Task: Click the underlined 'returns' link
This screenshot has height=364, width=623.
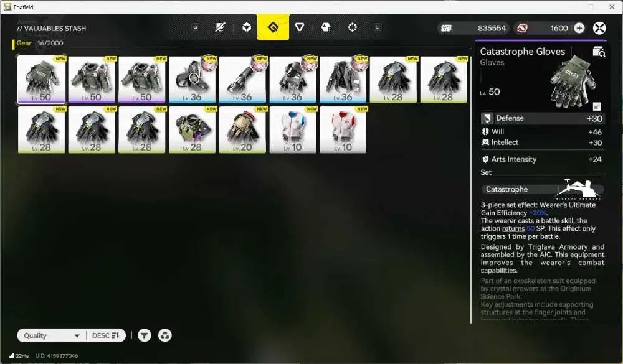Action: point(513,228)
